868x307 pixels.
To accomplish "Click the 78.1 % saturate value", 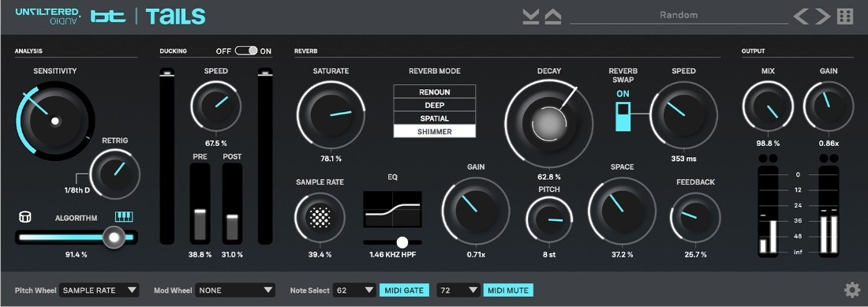I will 331,159.
